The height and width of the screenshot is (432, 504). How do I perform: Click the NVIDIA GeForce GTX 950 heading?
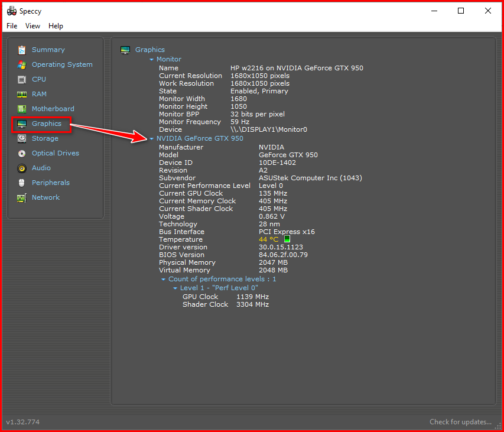click(200, 138)
